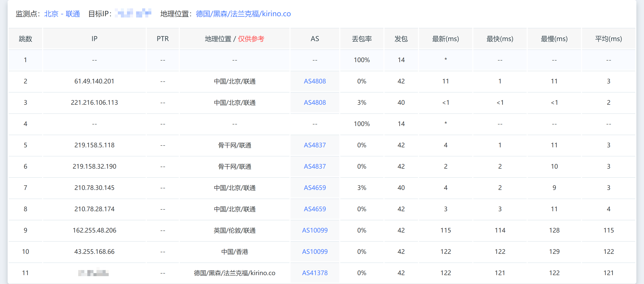Select the IP 221.216.106.113 cell
644x284 pixels.
click(x=94, y=102)
